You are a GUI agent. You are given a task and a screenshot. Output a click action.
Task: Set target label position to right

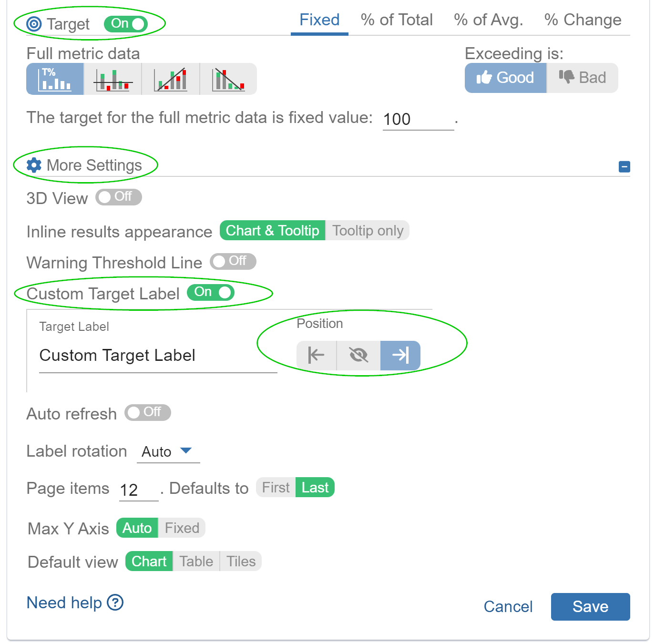tap(400, 355)
